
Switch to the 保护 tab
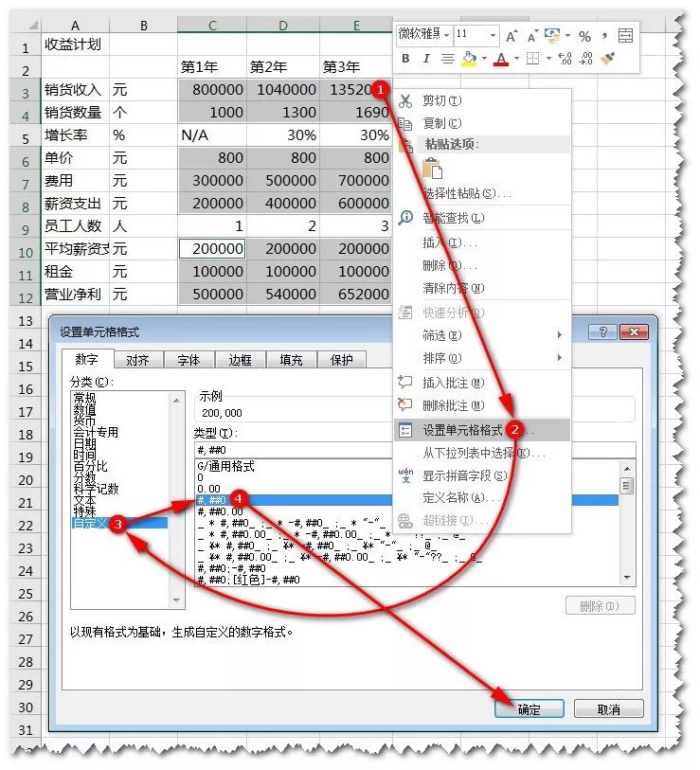tap(342, 360)
